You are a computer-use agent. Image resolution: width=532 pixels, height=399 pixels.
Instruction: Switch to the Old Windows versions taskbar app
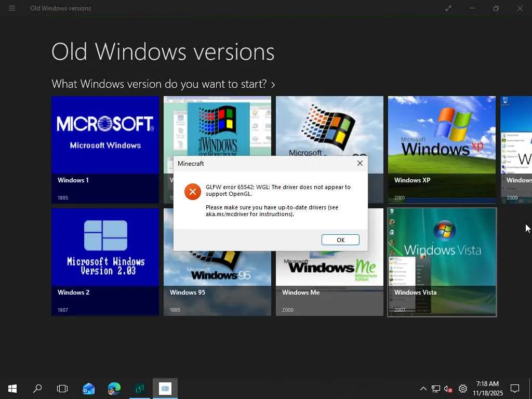(x=165, y=389)
